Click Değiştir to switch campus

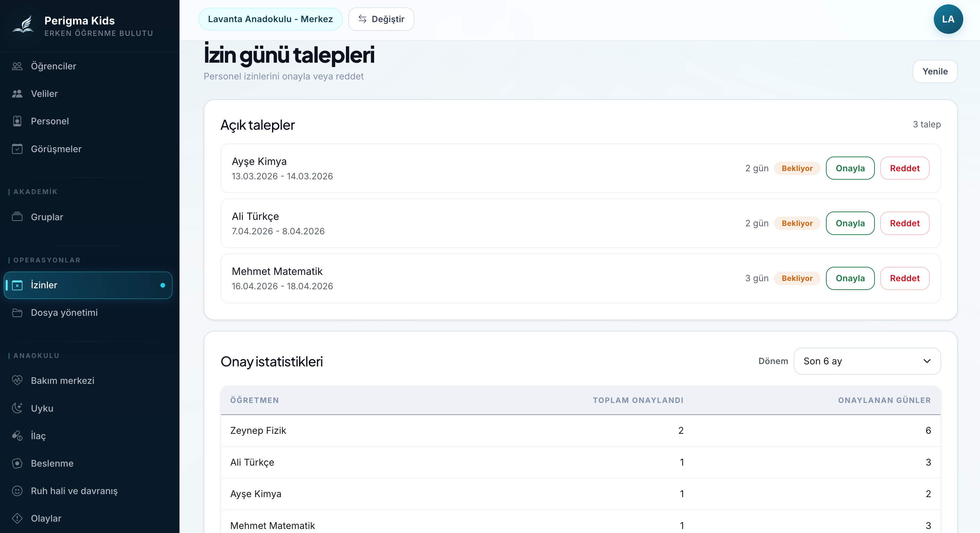pos(381,19)
